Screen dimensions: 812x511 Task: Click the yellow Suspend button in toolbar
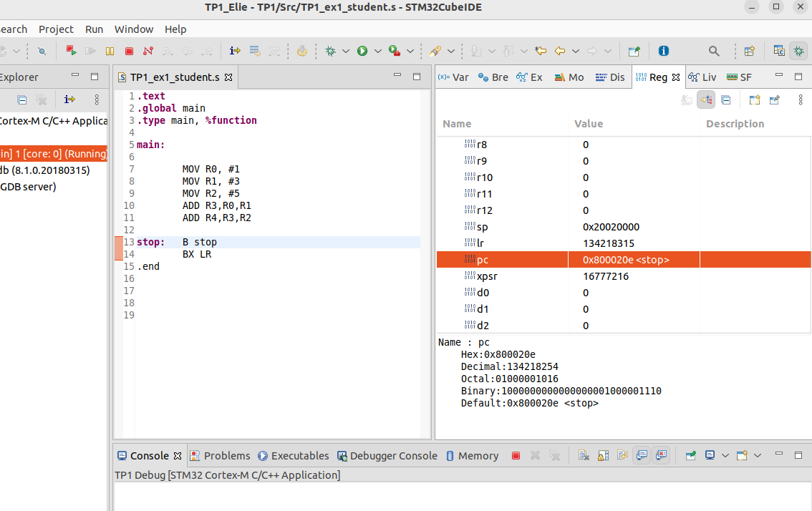click(x=110, y=52)
